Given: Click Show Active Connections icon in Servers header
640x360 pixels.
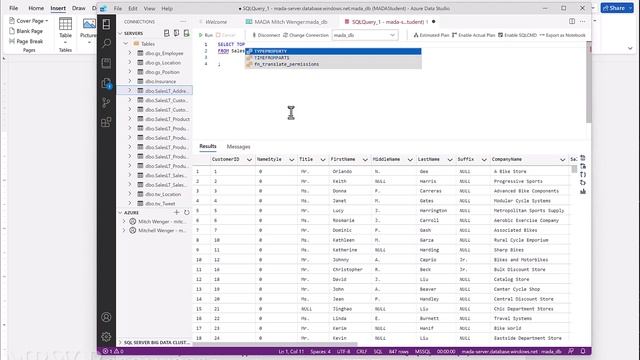Looking at the screenshot, I should tap(186, 33).
